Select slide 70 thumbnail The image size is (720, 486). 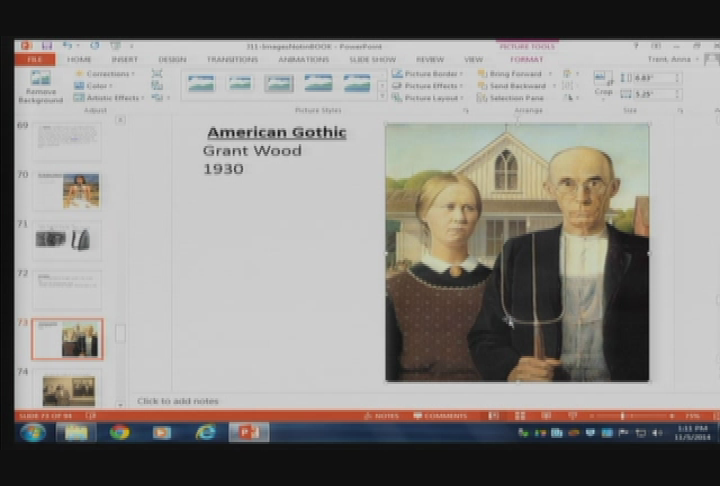[67, 191]
